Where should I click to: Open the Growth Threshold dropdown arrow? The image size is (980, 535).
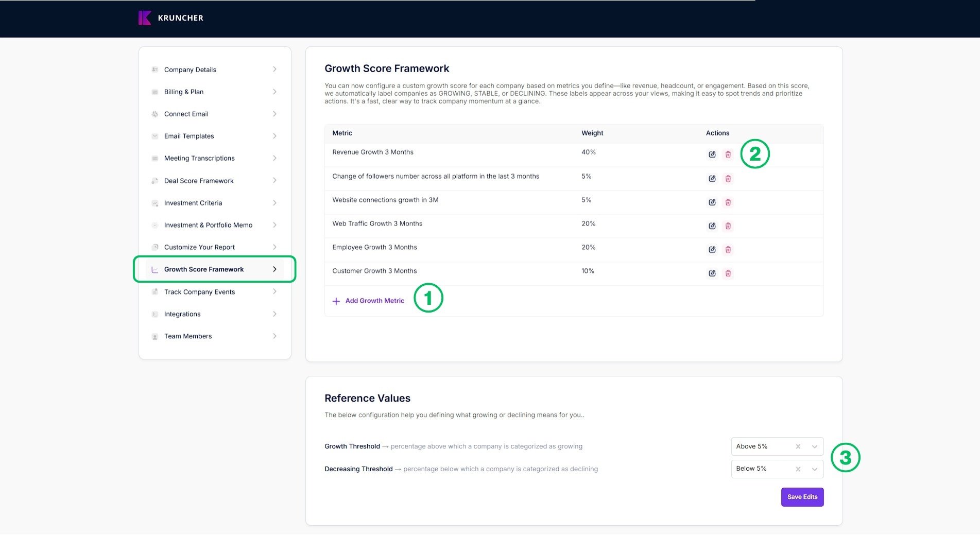[815, 446]
